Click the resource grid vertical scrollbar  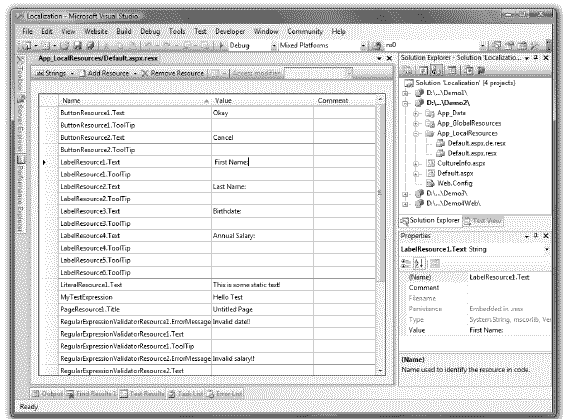380,236
